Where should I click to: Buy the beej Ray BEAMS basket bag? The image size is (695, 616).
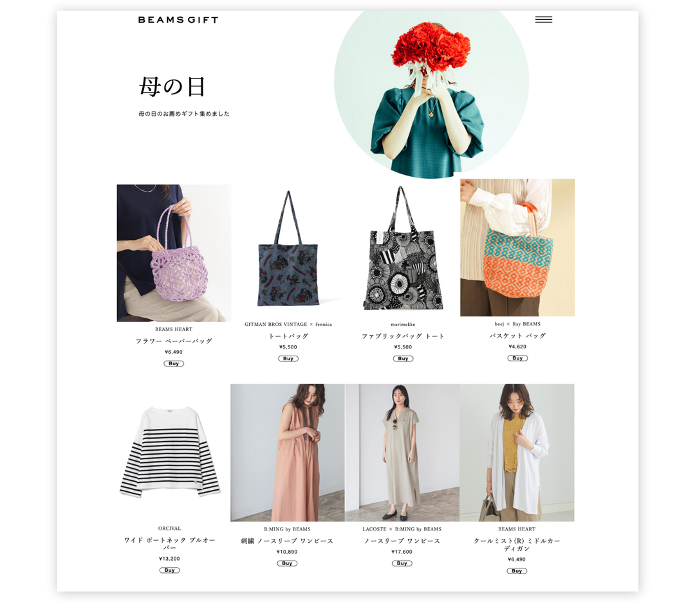pyautogui.click(x=517, y=358)
